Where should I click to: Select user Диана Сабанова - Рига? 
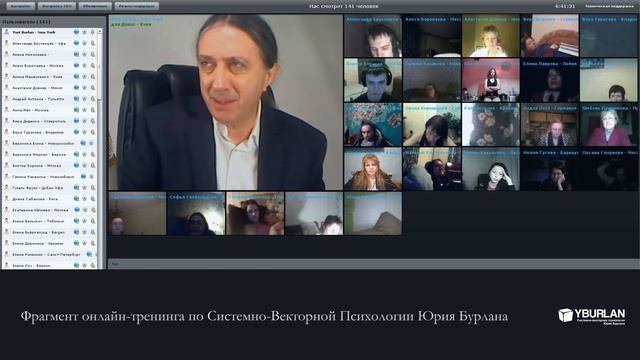[34, 199]
